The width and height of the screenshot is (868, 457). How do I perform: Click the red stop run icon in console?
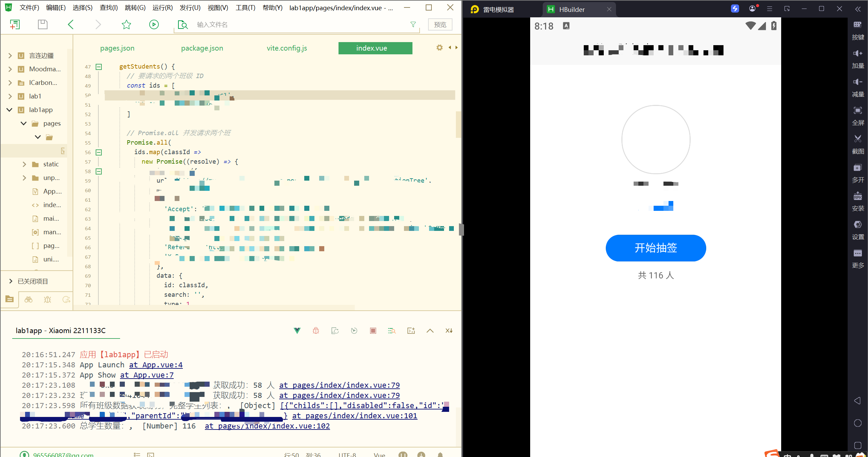click(x=373, y=331)
